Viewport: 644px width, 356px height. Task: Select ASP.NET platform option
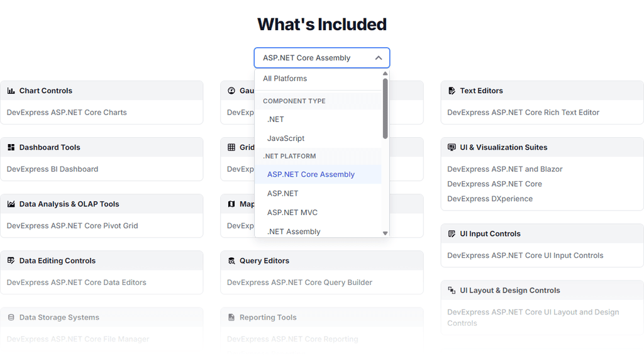(318, 193)
